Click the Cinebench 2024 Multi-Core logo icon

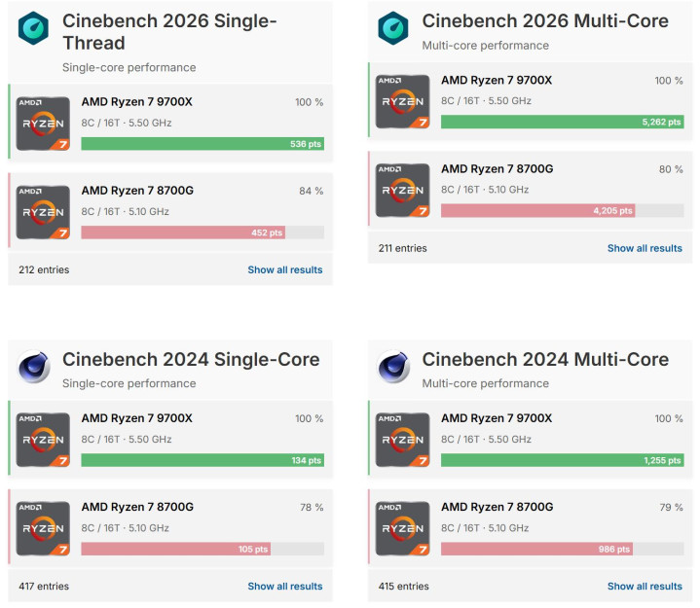point(393,368)
